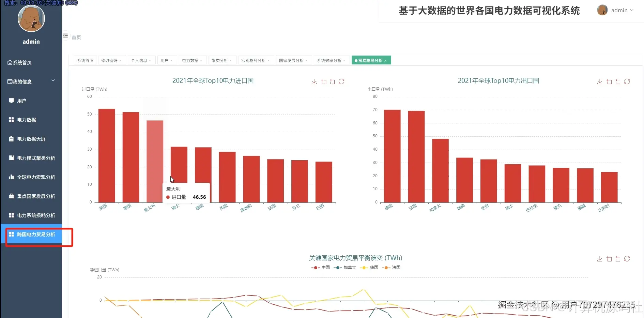Image resolution: width=644 pixels, height=318 pixels.
Task: Collapse the sidebar using the hamburger toggle
Action: click(65, 35)
